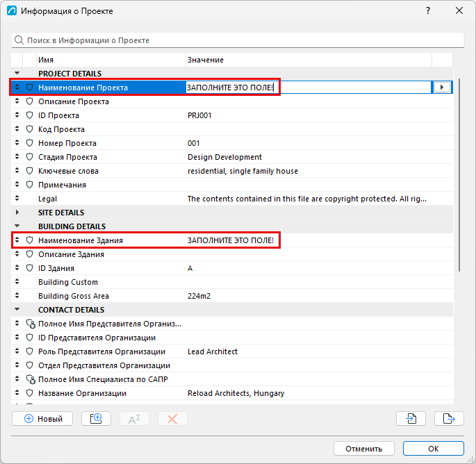Select the Building Gross Area row name
Screen dimensions: 476x464
coord(74,296)
